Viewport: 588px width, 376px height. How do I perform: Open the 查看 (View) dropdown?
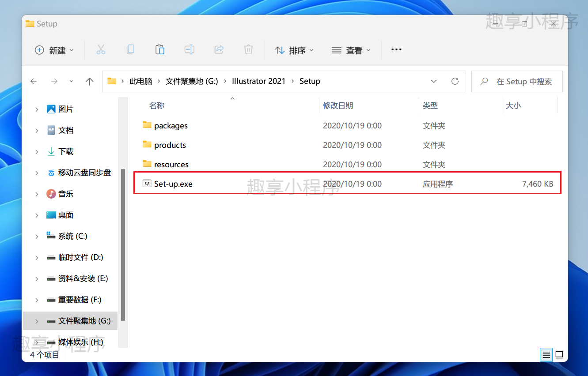(351, 50)
